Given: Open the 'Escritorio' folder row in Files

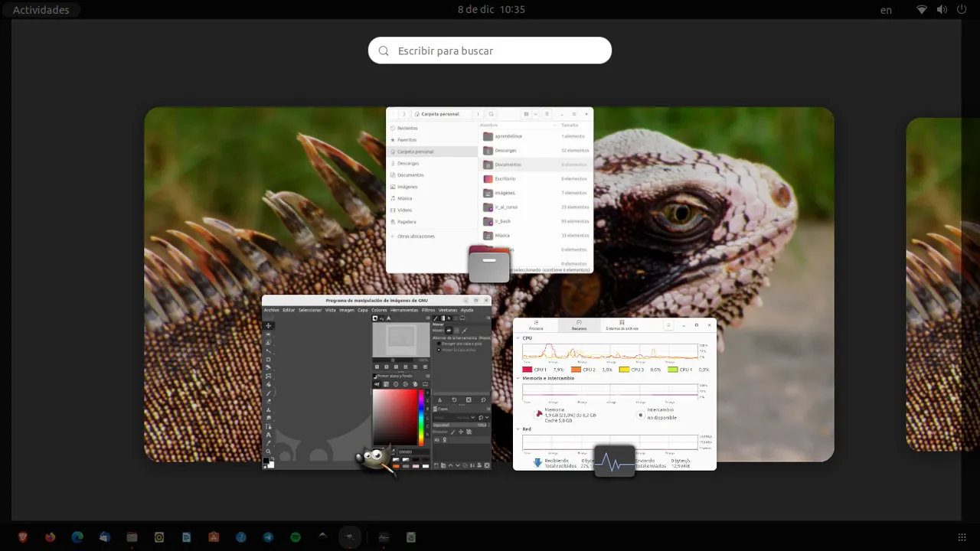Looking at the screenshot, I should pos(536,179).
